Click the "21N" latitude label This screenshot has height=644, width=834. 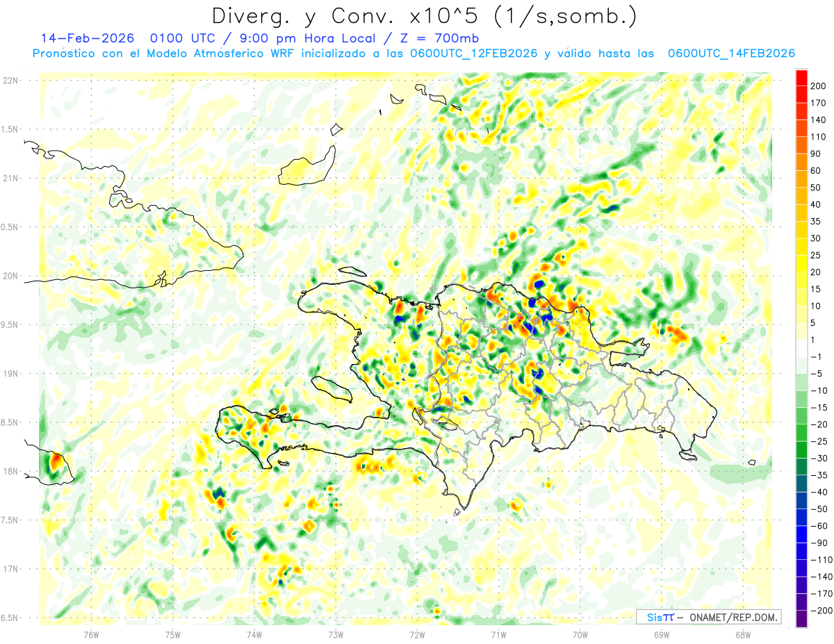10,179
